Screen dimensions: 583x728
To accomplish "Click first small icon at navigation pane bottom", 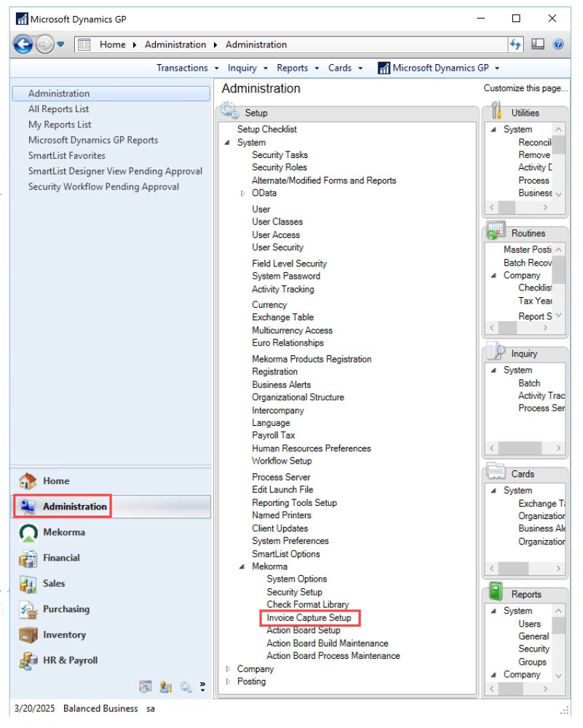I will click(x=146, y=687).
